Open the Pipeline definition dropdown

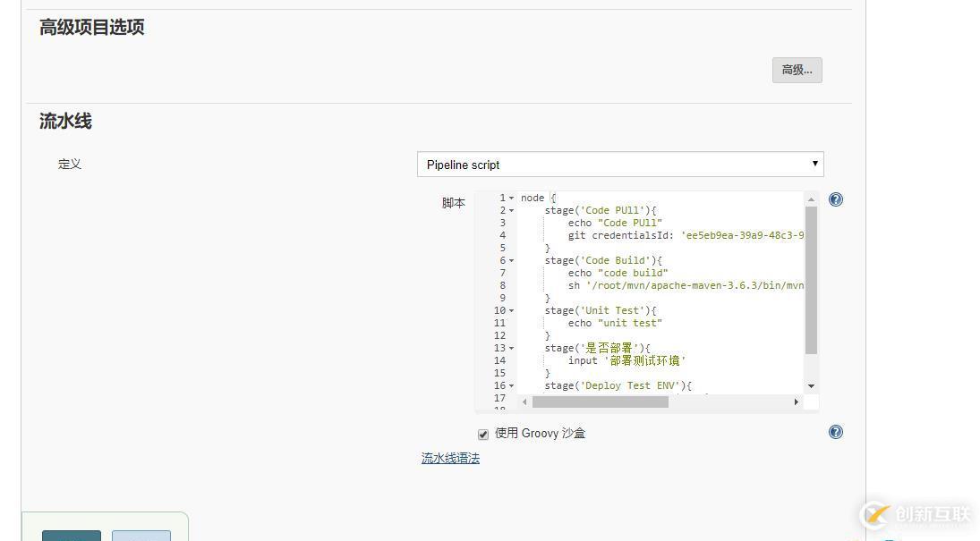(620, 164)
